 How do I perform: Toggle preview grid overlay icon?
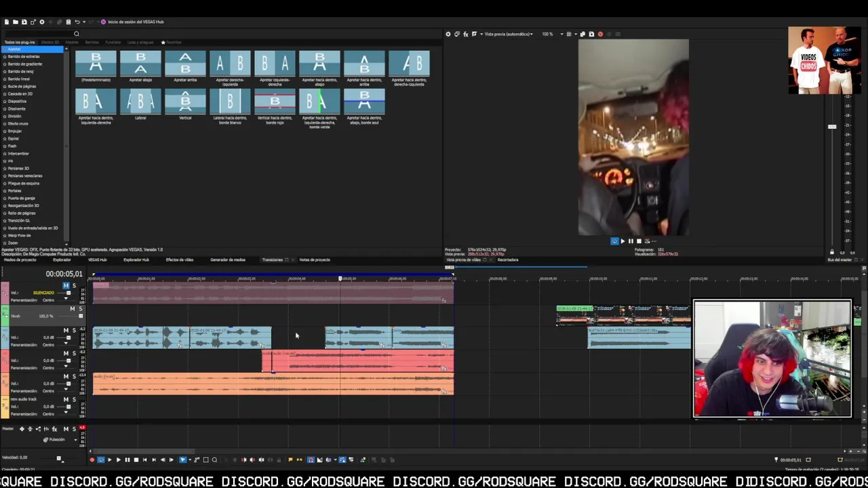[569, 34]
